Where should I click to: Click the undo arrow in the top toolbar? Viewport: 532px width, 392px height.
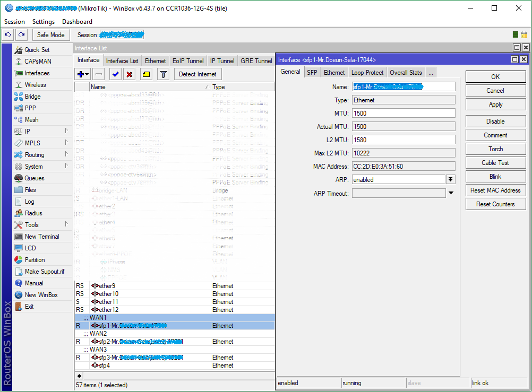[x=7, y=34]
